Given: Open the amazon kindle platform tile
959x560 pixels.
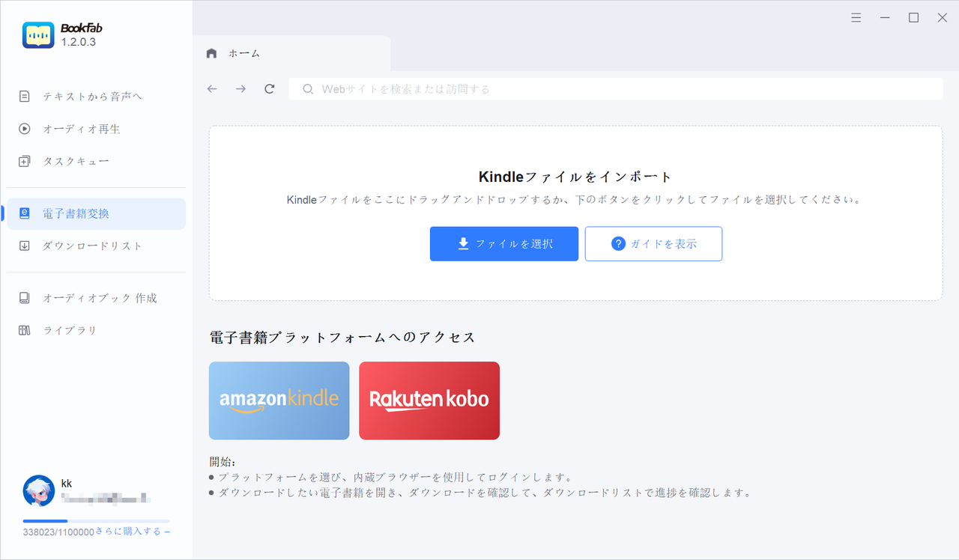Looking at the screenshot, I should pyautogui.click(x=279, y=401).
